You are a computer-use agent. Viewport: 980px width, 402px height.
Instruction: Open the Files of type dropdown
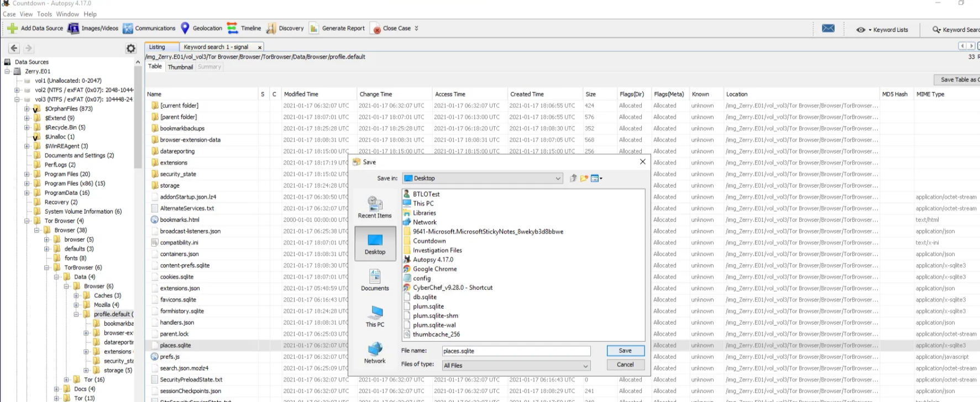click(516, 366)
